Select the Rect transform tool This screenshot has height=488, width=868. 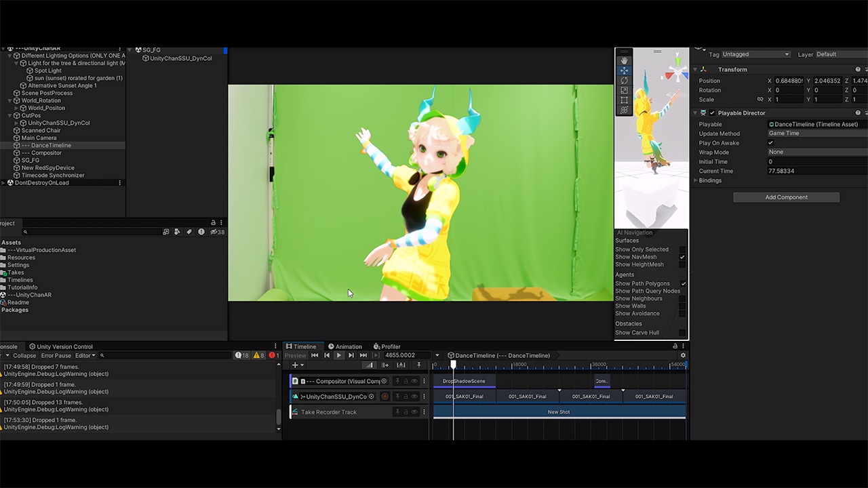pos(624,100)
